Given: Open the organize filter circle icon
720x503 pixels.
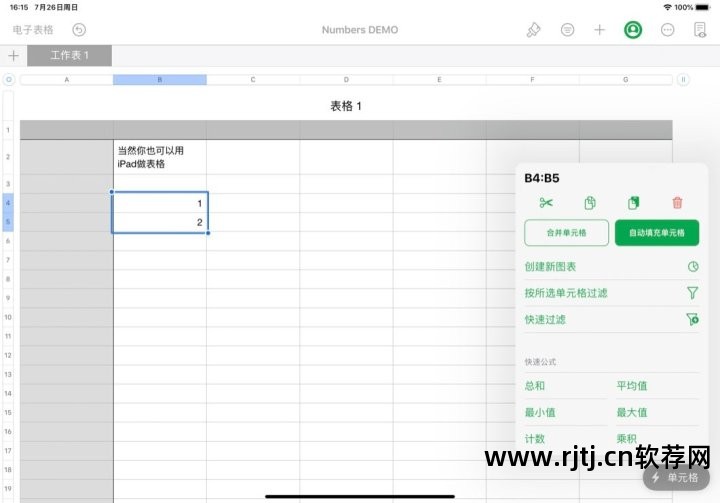Looking at the screenshot, I should click(x=568, y=30).
